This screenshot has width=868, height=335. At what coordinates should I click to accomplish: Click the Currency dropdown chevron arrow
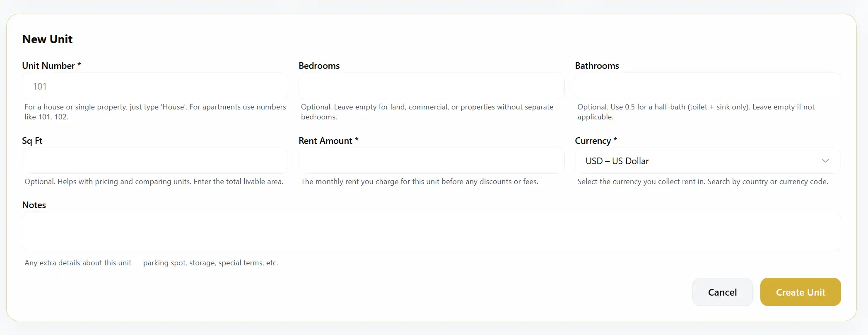tap(826, 161)
